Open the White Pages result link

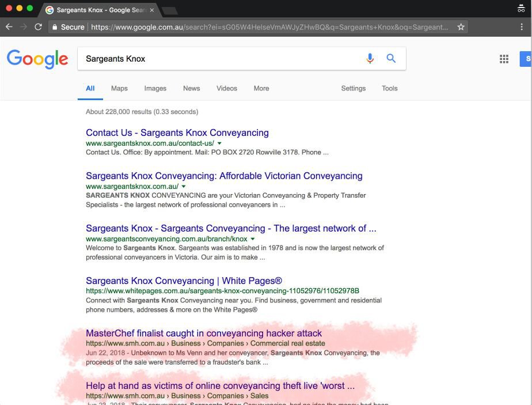pyautogui.click(x=184, y=281)
